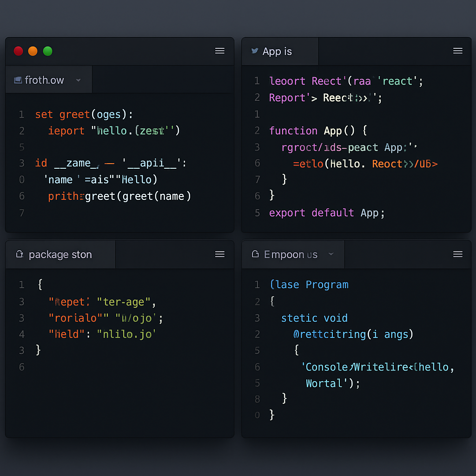Click the export default App line of code
Viewport: 476px width, 476px height.
coord(325,213)
